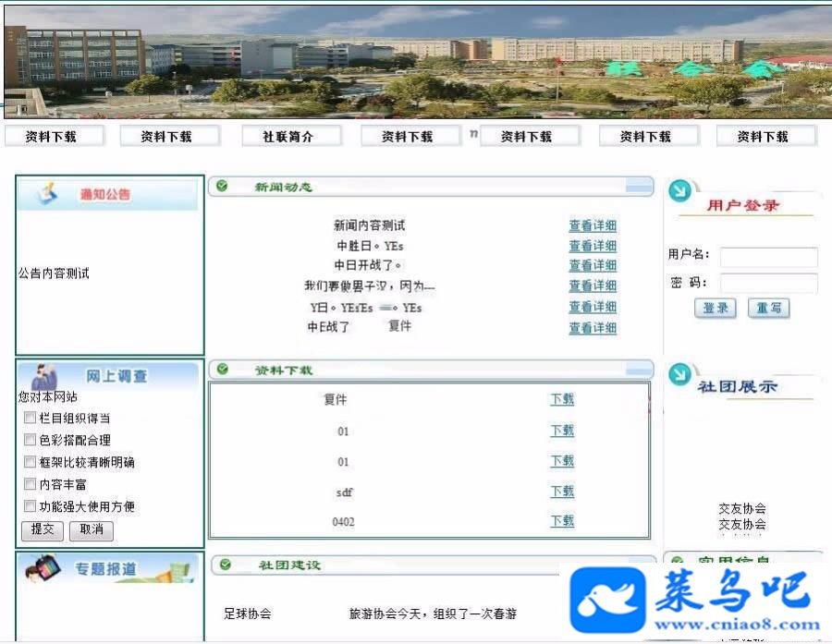Click the green check icon beside 新闻动态

pyautogui.click(x=222, y=186)
